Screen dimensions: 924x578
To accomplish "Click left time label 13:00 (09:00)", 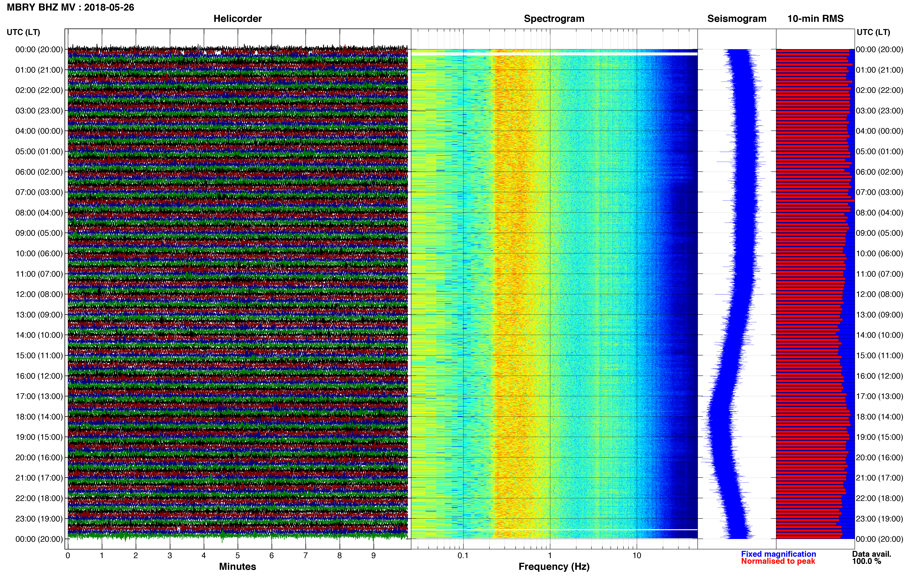I will [x=39, y=315].
